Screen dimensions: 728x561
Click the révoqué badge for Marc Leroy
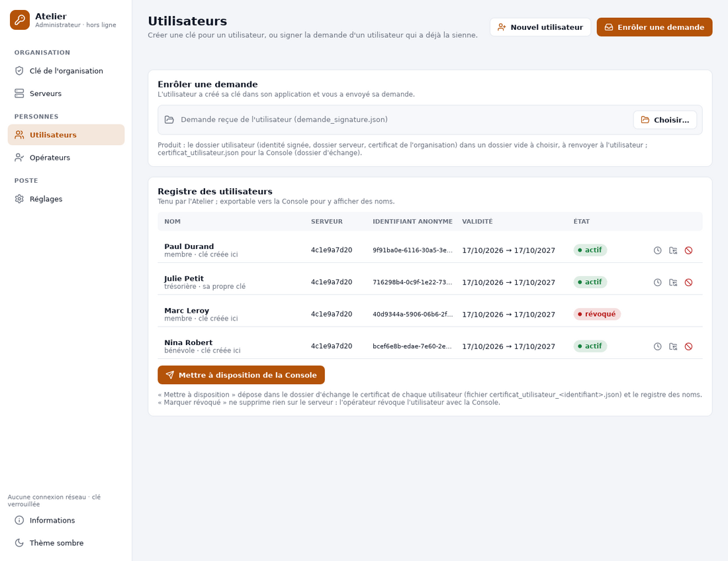[597, 314]
